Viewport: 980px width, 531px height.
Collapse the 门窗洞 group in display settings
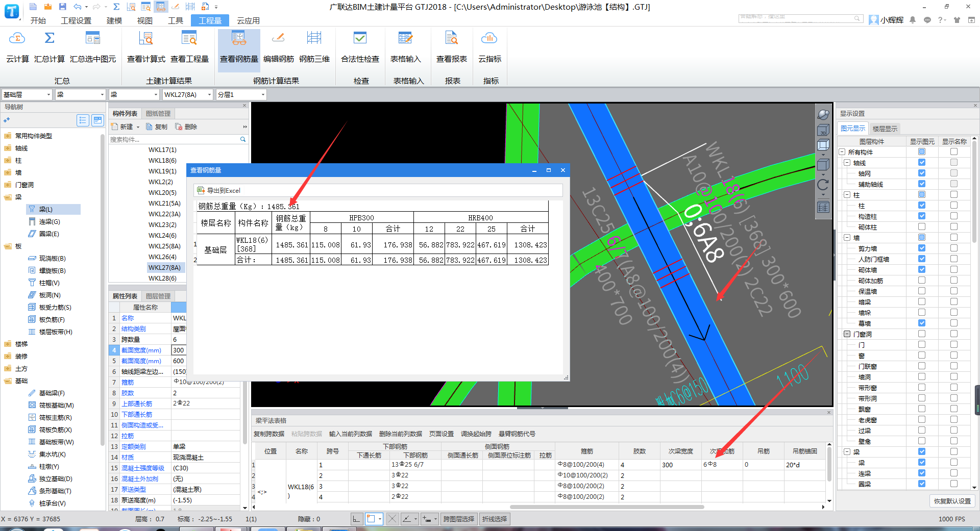pos(847,334)
